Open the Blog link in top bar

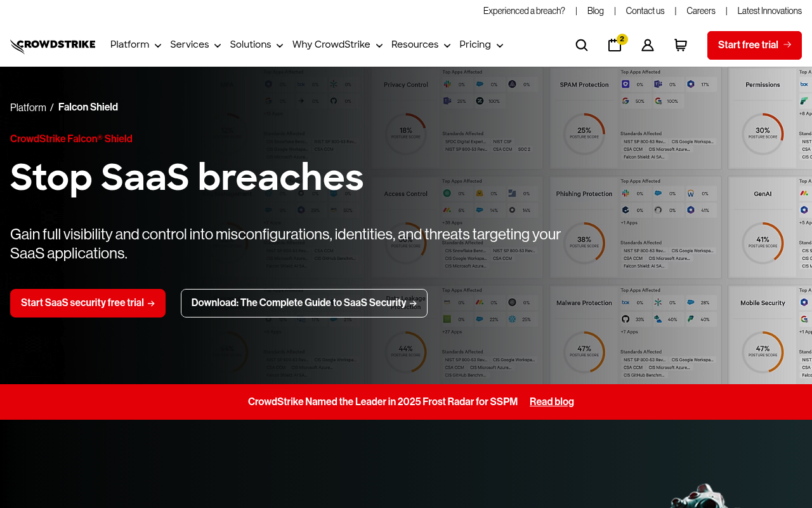[595, 11]
